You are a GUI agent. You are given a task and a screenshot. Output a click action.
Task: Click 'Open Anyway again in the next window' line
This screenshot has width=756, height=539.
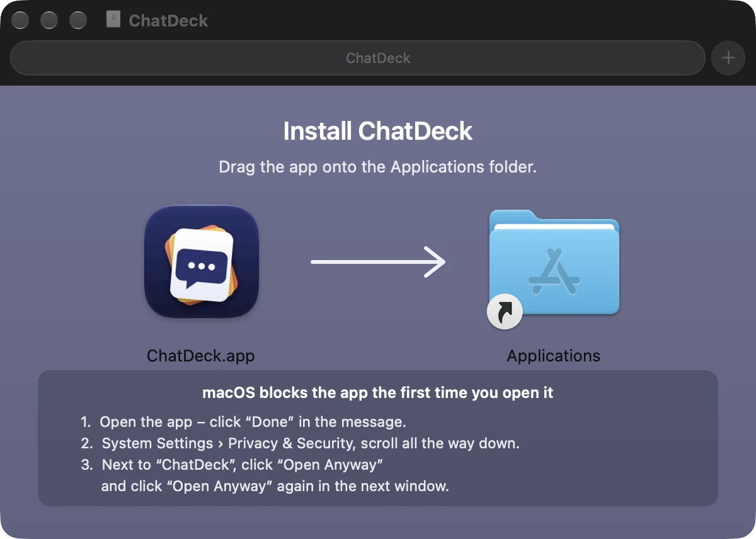pyautogui.click(x=275, y=486)
